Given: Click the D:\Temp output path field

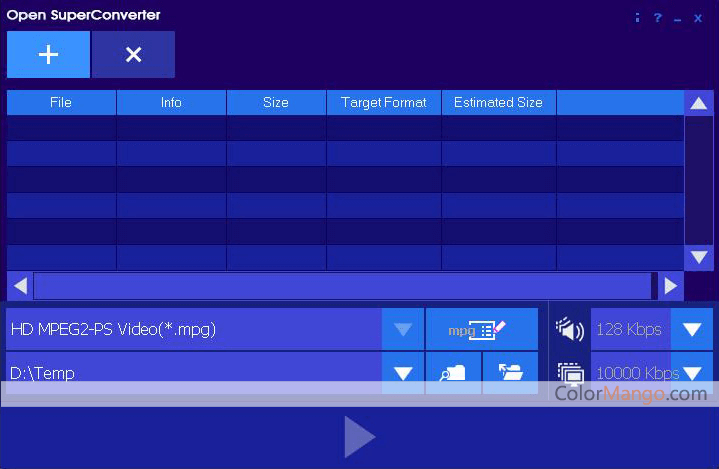Looking at the screenshot, I should tap(194, 373).
